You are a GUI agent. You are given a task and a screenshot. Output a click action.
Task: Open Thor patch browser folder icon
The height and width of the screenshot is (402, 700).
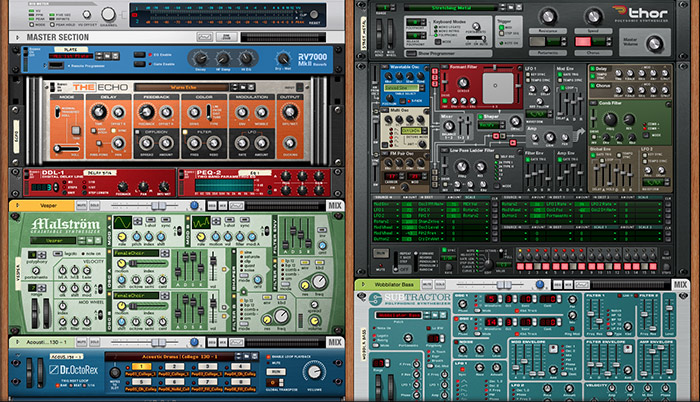(511, 7)
